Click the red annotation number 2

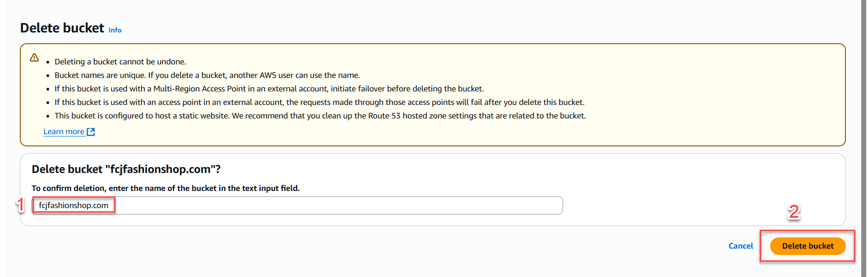pyautogui.click(x=794, y=212)
